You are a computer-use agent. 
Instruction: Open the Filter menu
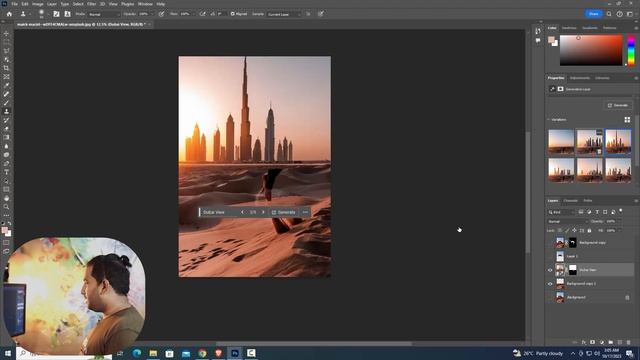91,4
